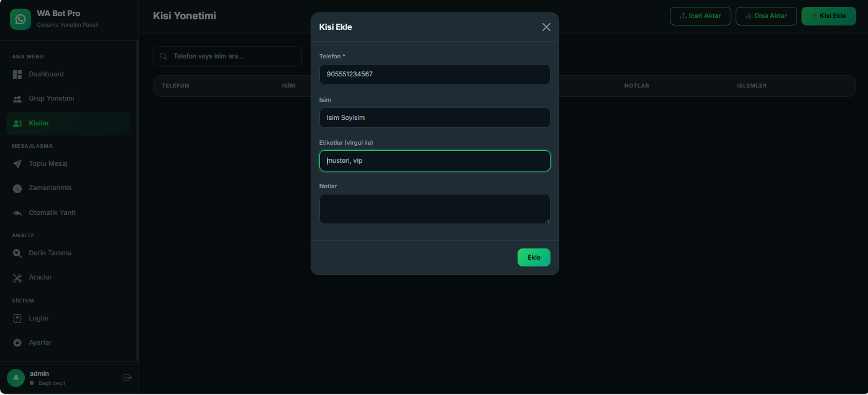This screenshot has height=395, width=868.
Task: Click inside the Notlar textarea
Action: point(434,209)
